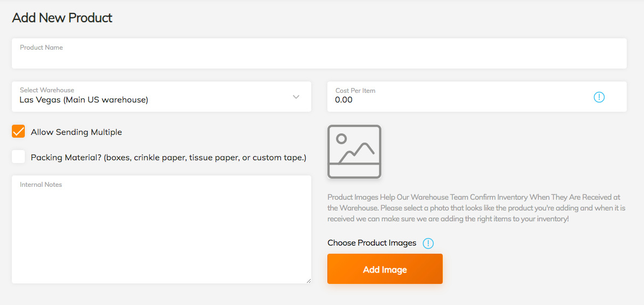The image size is (644, 305).
Task: Click the Packing Material label text
Action: (168, 158)
